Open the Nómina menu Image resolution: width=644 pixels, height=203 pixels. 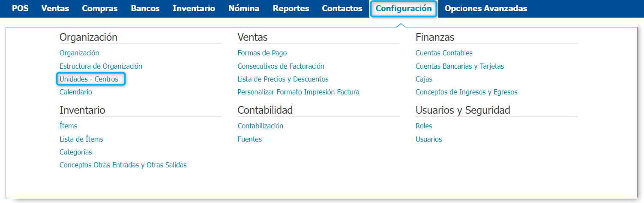(x=244, y=8)
